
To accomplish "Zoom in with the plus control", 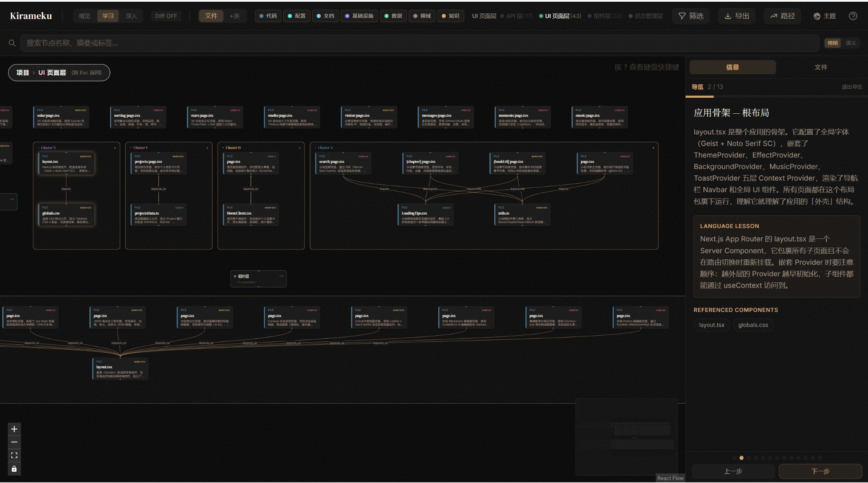I will pos(14,429).
